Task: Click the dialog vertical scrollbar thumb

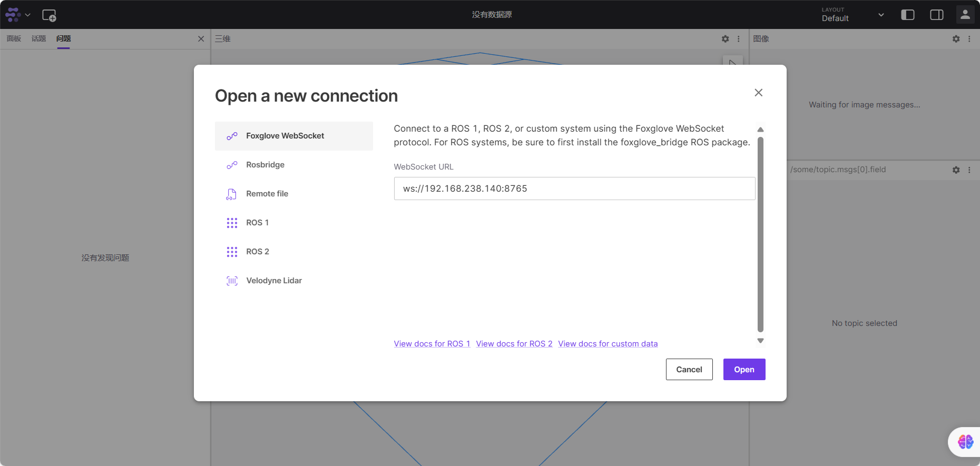Action: tap(760, 234)
